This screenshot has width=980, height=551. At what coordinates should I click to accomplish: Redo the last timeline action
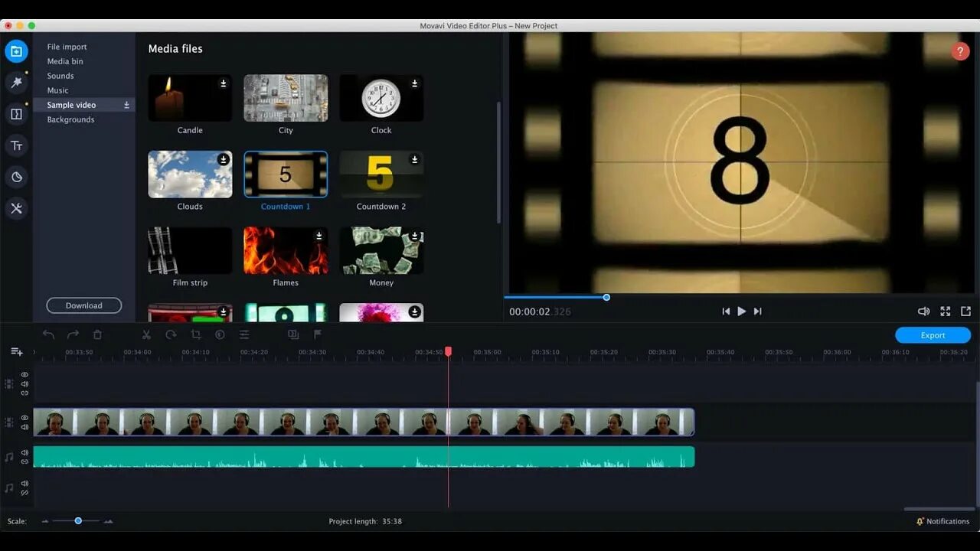click(73, 334)
